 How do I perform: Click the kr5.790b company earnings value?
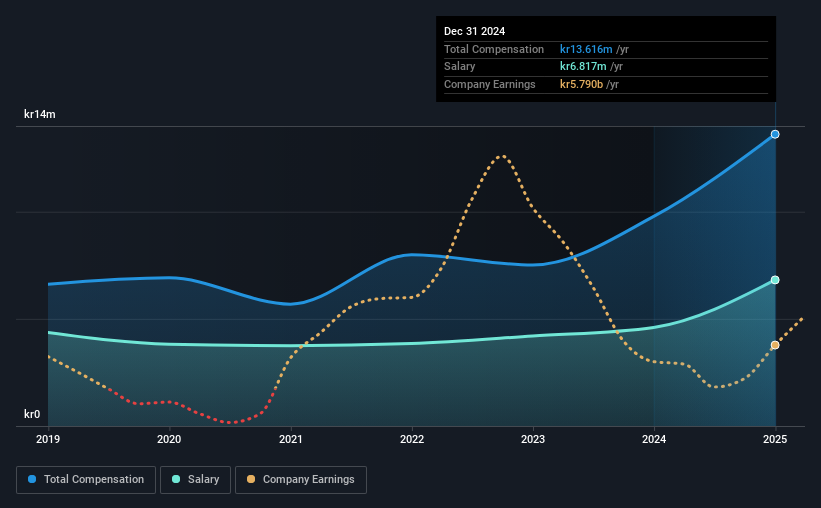[581, 84]
